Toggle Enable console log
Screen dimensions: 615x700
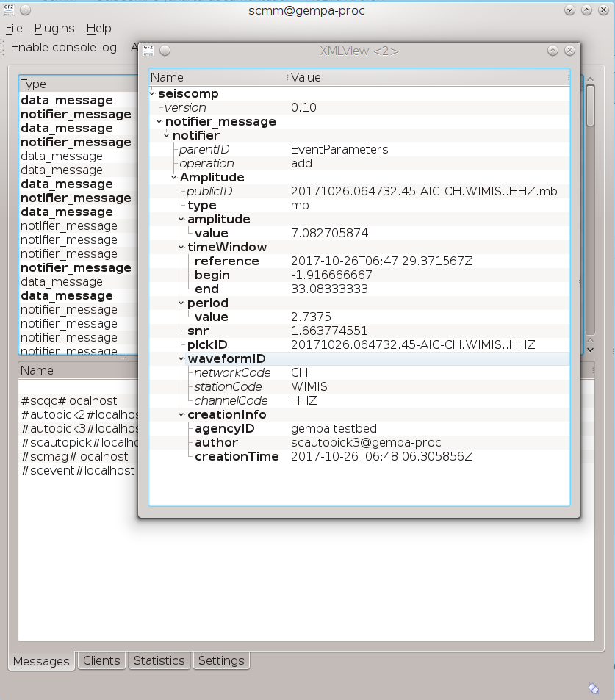(x=63, y=48)
